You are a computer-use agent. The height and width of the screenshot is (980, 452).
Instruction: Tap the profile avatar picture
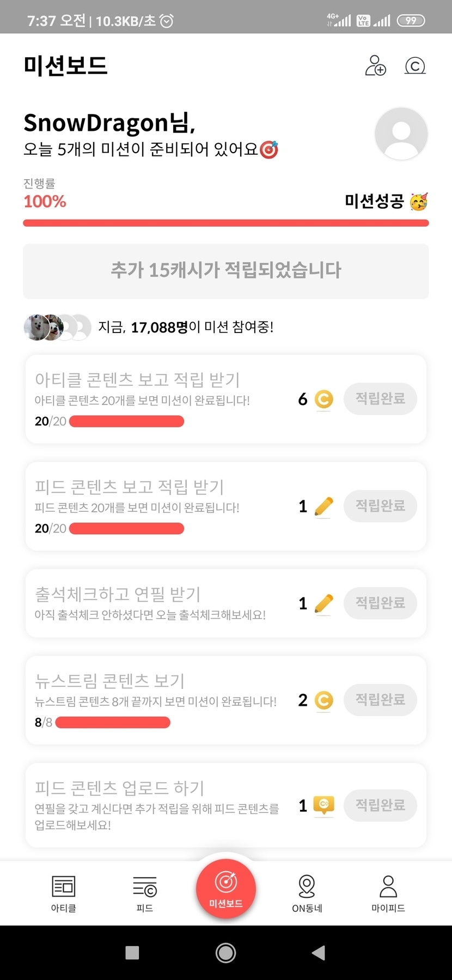pos(401,134)
